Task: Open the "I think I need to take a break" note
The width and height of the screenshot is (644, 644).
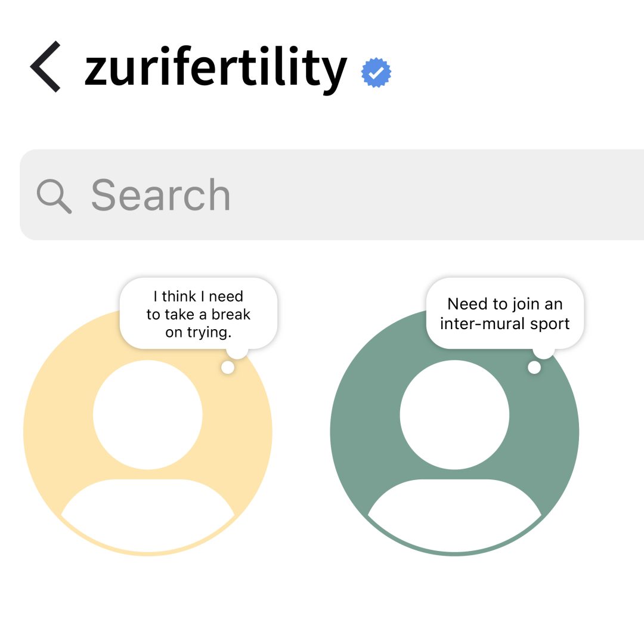Action: click(x=199, y=314)
